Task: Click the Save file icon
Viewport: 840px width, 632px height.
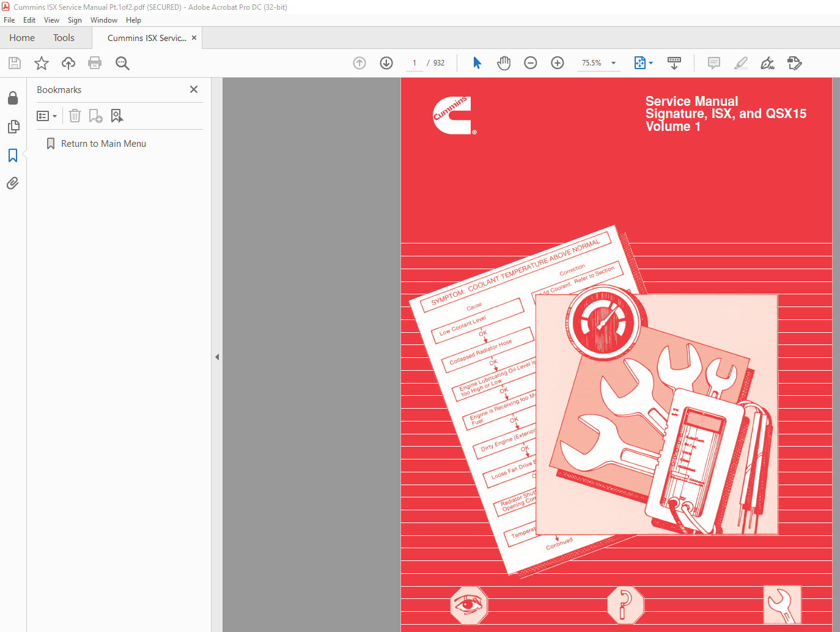Action: (x=15, y=63)
